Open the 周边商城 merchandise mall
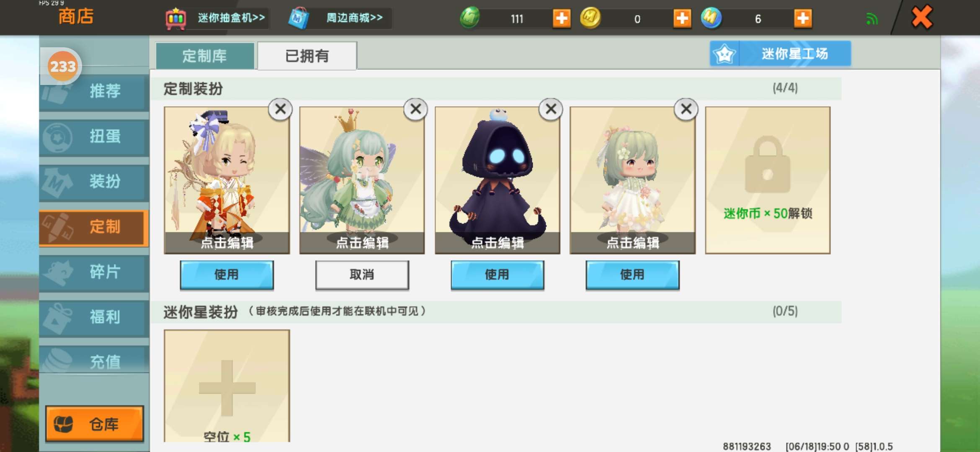The image size is (980, 452). click(x=339, y=18)
